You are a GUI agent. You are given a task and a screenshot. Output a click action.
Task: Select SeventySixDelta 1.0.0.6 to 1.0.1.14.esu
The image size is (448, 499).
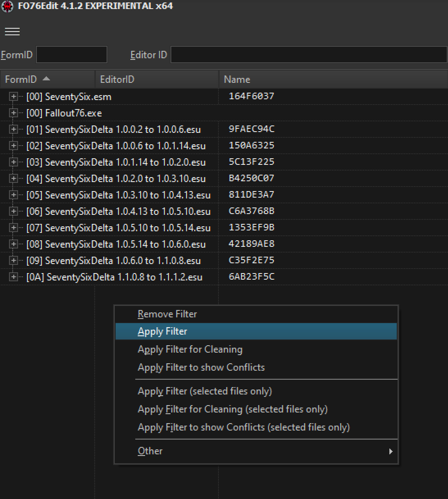pyautogui.click(x=116, y=146)
